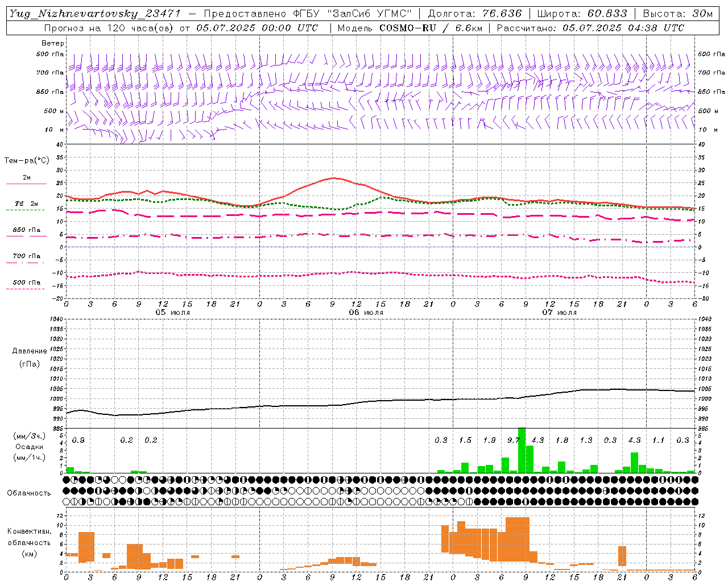Click the 'Ветер' wind panel label
Image resolution: width=728 pixels, height=582 pixels.
click(53, 43)
